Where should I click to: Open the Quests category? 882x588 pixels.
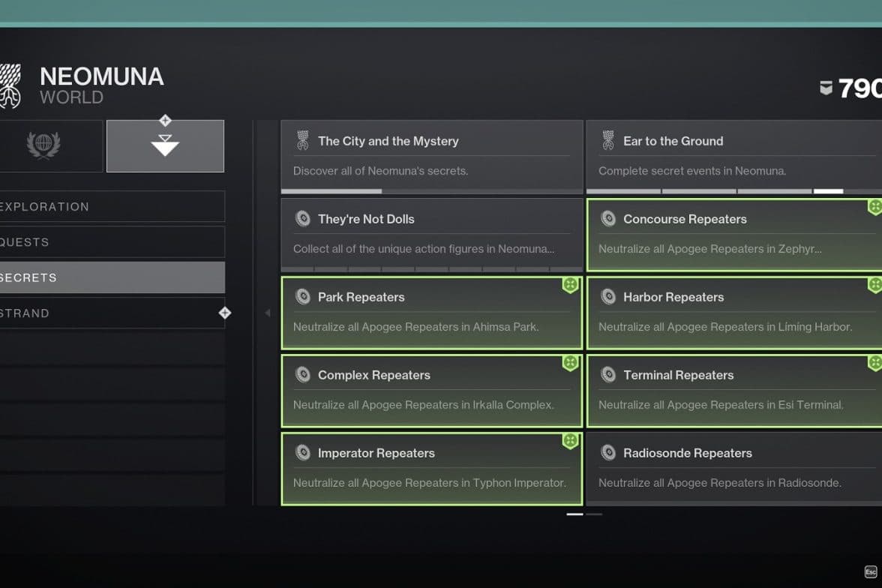[x=112, y=242]
